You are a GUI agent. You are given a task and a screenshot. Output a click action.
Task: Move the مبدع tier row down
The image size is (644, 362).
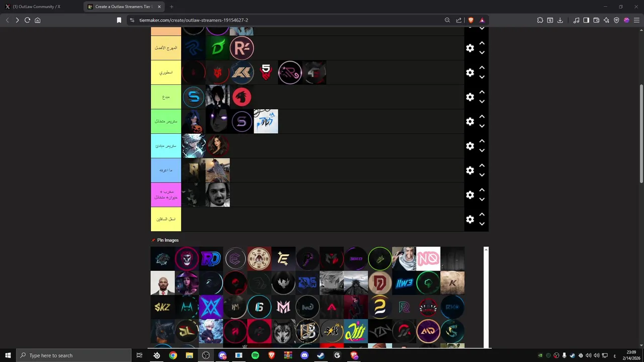tap(482, 102)
